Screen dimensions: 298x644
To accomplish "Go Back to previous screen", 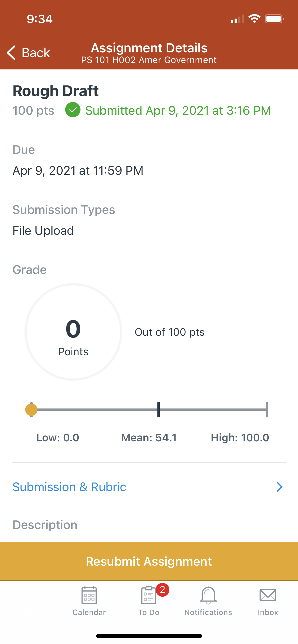I will [x=28, y=53].
